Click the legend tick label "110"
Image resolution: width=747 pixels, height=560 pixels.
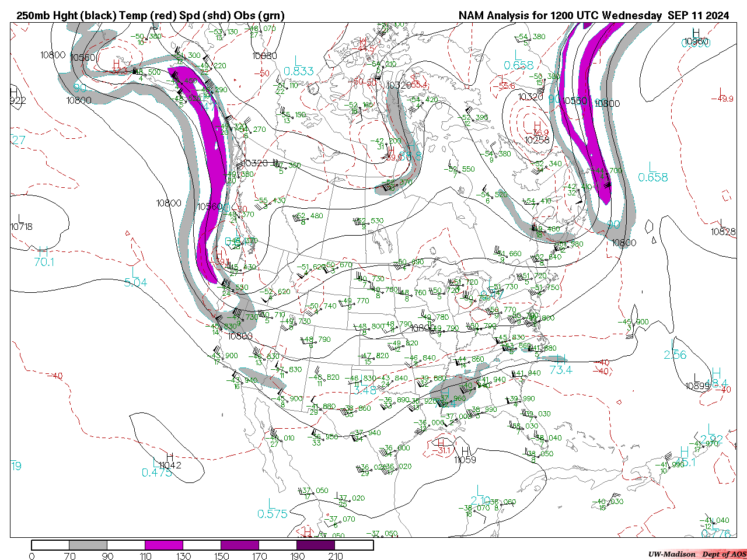145,556
